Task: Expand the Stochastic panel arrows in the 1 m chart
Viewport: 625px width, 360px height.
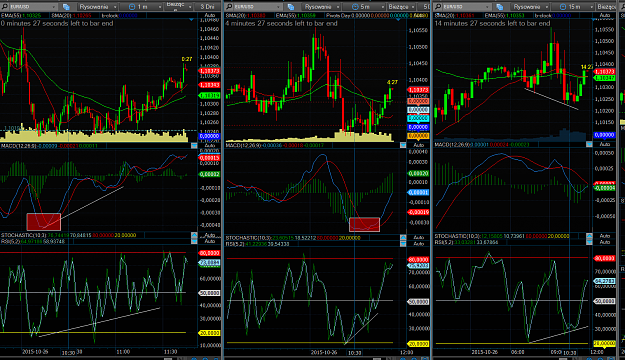Action: click(194, 238)
